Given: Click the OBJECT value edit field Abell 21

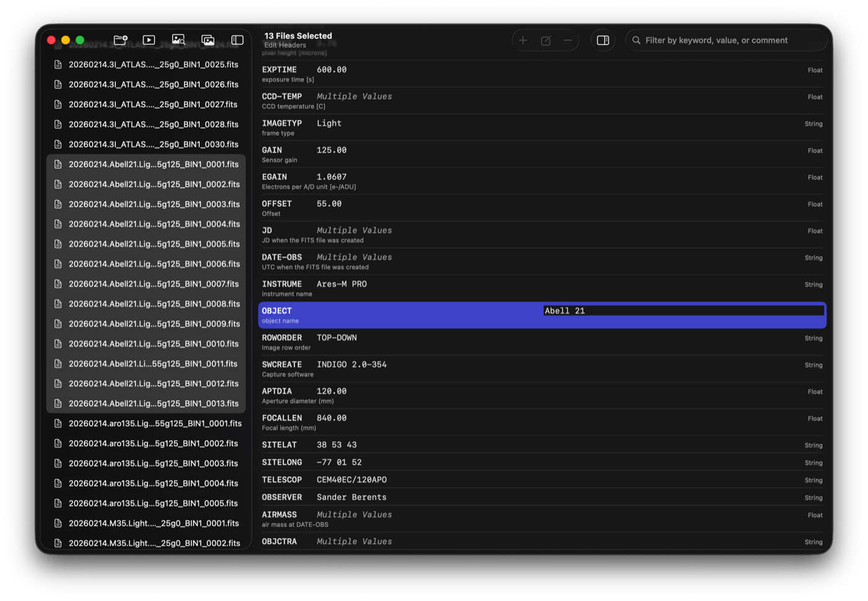Looking at the screenshot, I should coord(683,311).
